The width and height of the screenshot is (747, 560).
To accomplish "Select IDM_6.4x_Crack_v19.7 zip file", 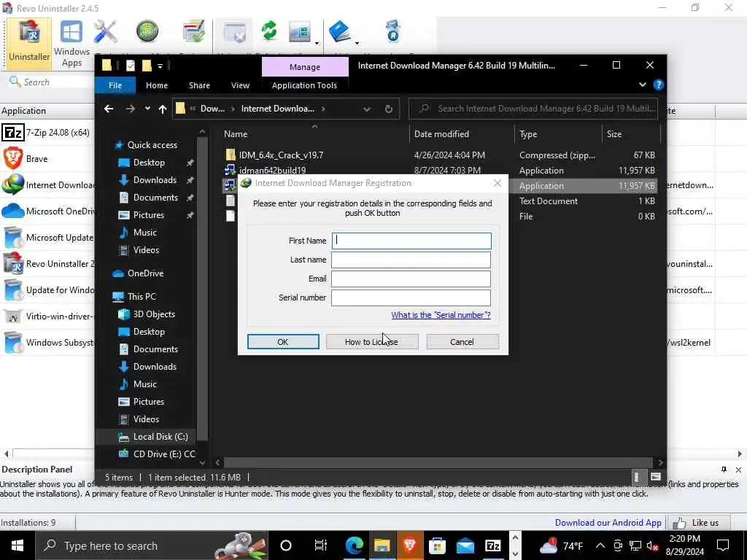I will click(x=281, y=155).
